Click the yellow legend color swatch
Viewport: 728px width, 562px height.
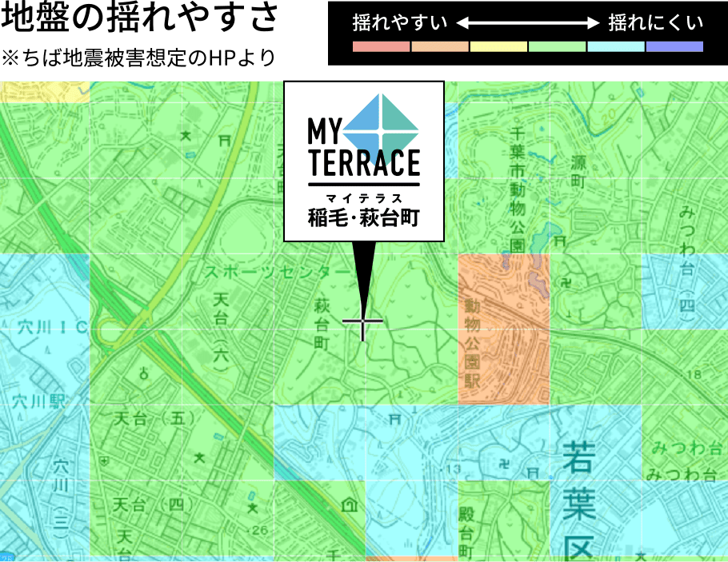498,46
